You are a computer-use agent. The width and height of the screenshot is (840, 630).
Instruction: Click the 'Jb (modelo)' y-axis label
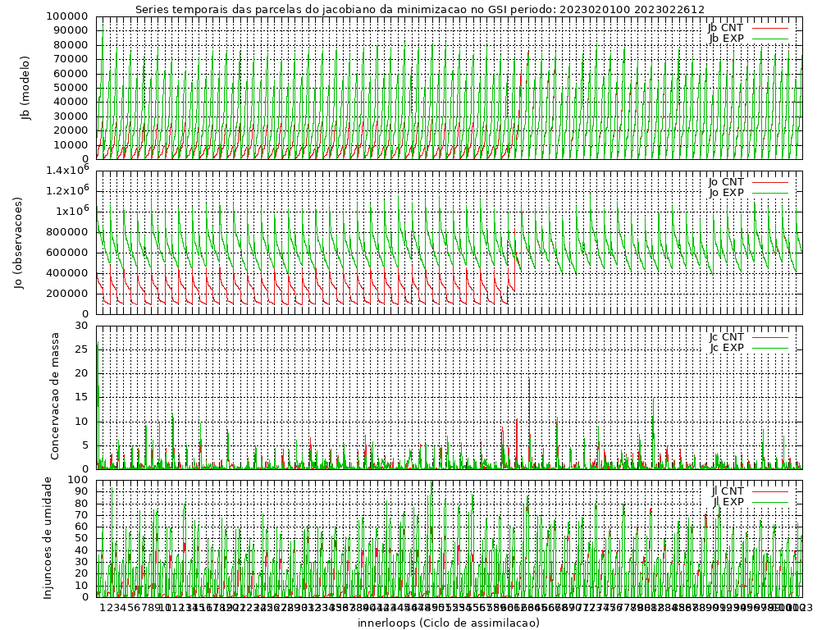25,88
